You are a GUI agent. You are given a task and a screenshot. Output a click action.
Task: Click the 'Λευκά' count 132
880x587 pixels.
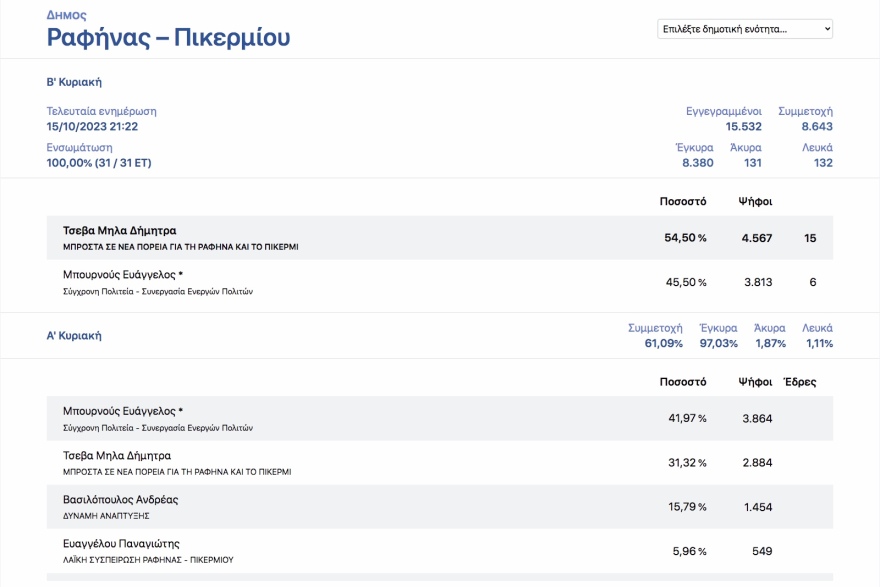tap(822, 163)
